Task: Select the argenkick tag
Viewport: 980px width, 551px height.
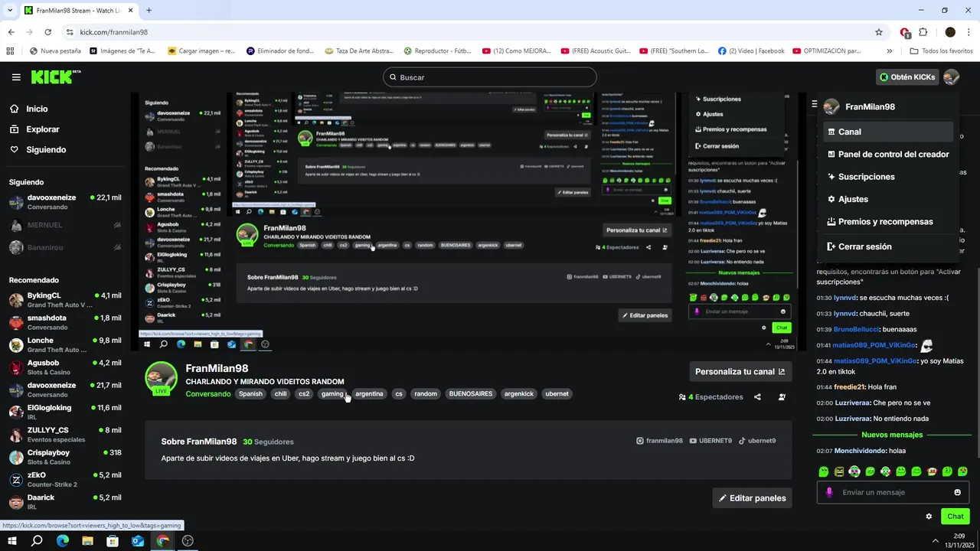Action: (x=519, y=394)
